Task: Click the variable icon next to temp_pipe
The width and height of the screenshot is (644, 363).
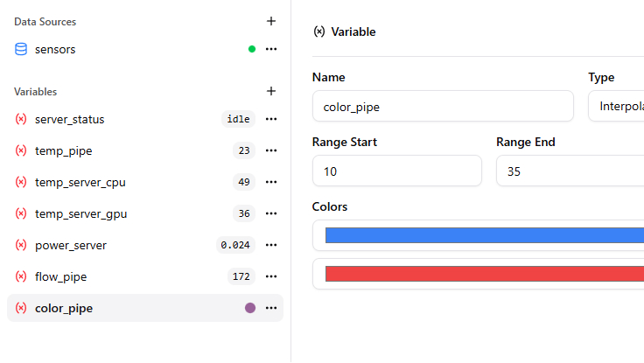Action: click(x=21, y=150)
